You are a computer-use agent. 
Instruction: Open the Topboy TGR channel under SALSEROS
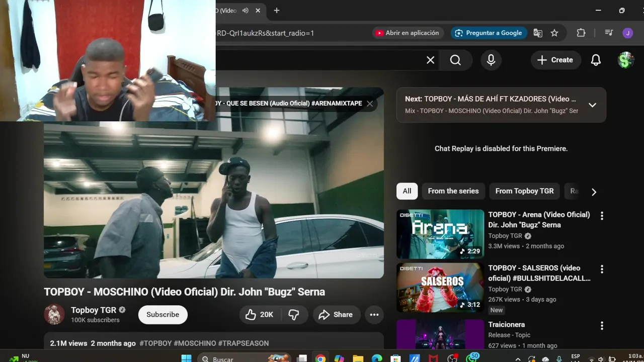[x=505, y=289]
